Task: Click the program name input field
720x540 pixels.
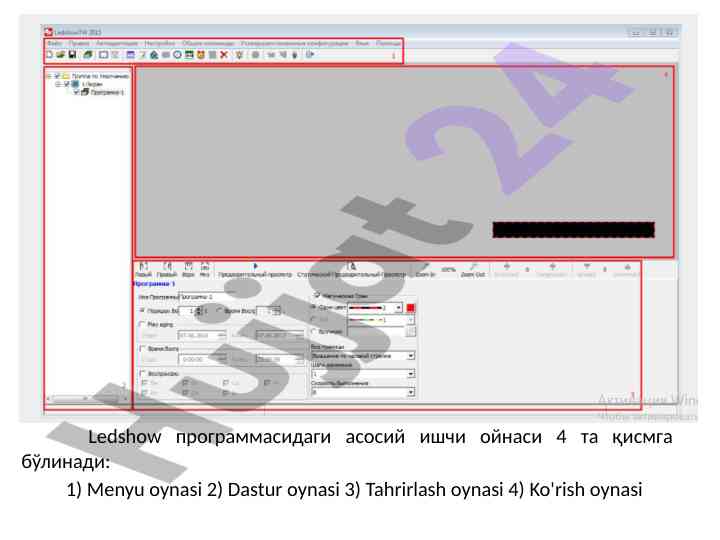Action: click(208, 297)
